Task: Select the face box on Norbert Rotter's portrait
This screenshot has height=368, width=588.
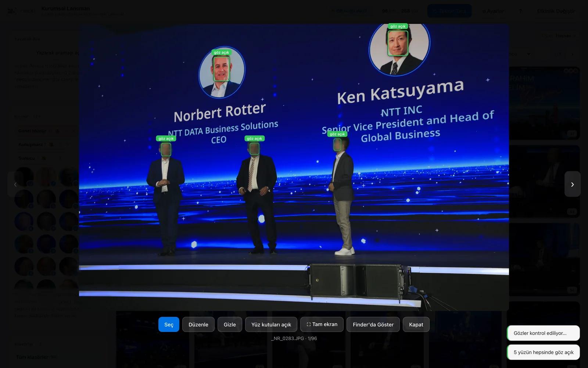Action: (x=222, y=68)
